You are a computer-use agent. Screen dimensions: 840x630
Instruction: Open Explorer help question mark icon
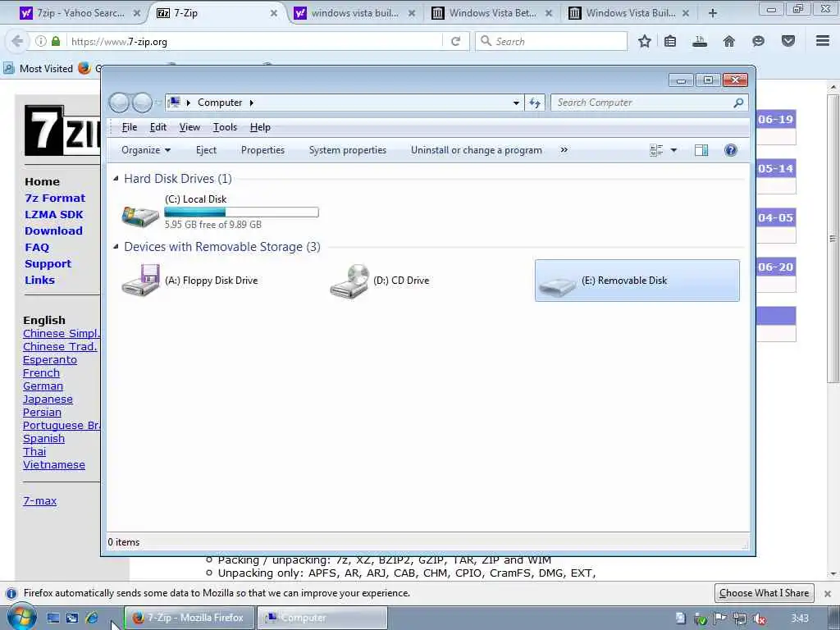tap(730, 150)
